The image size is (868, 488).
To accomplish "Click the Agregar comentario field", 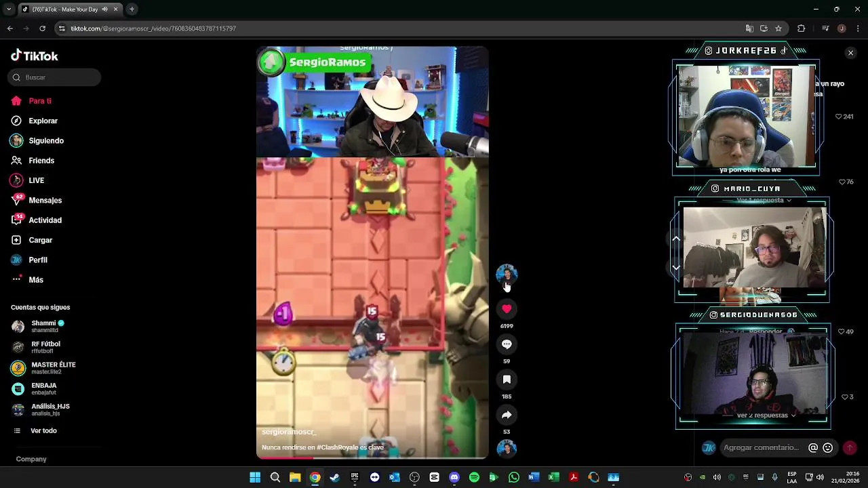I will point(762,447).
